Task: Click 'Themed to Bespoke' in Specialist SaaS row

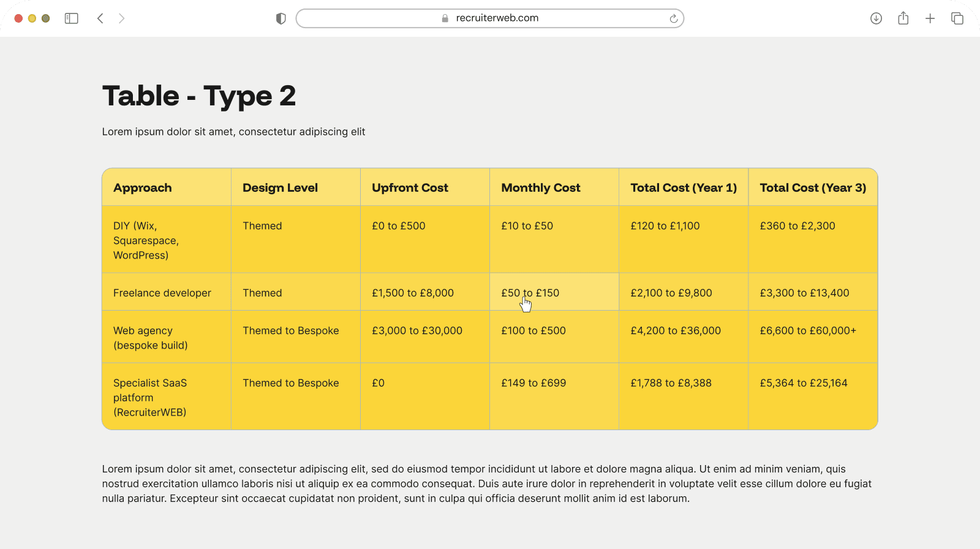Action: [x=296, y=396]
